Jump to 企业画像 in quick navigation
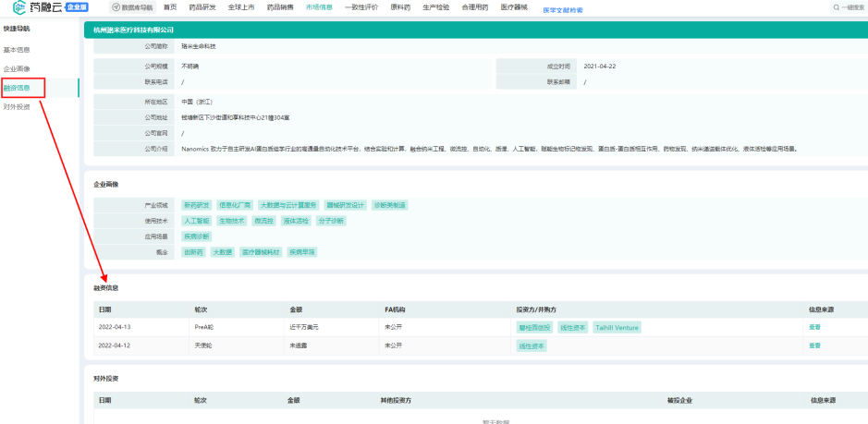This screenshot has height=424, width=868. coord(17,69)
